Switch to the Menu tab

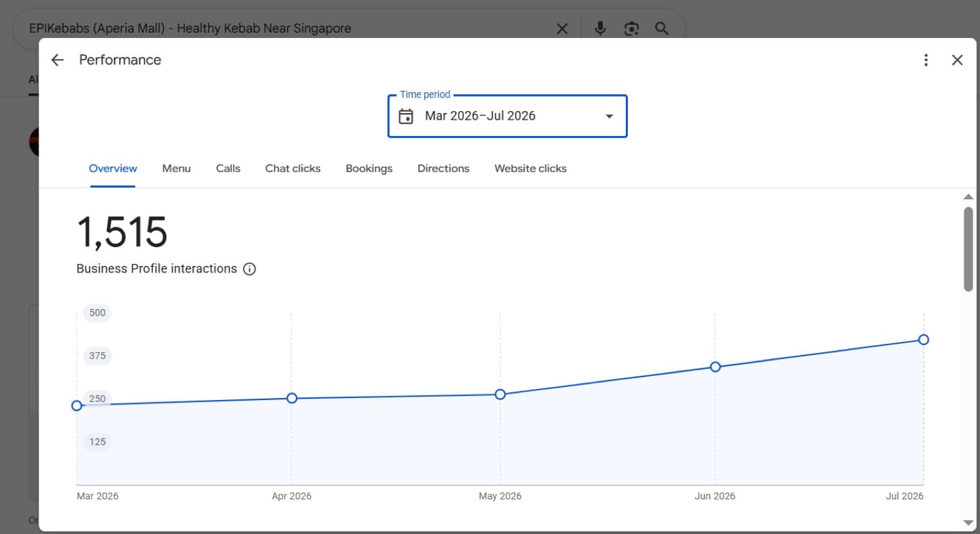pyautogui.click(x=176, y=169)
